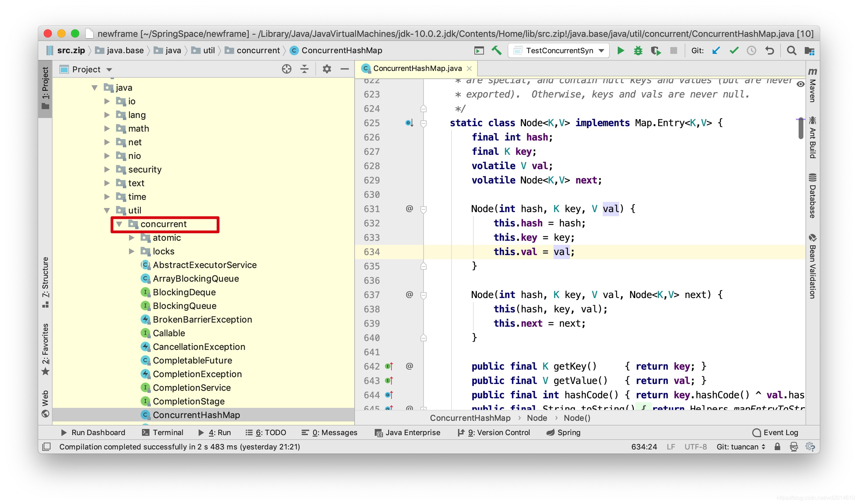Open Search Everywhere magnifier icon
The image size is (858, 504).
pyautogui.click(x=791, y=50)
